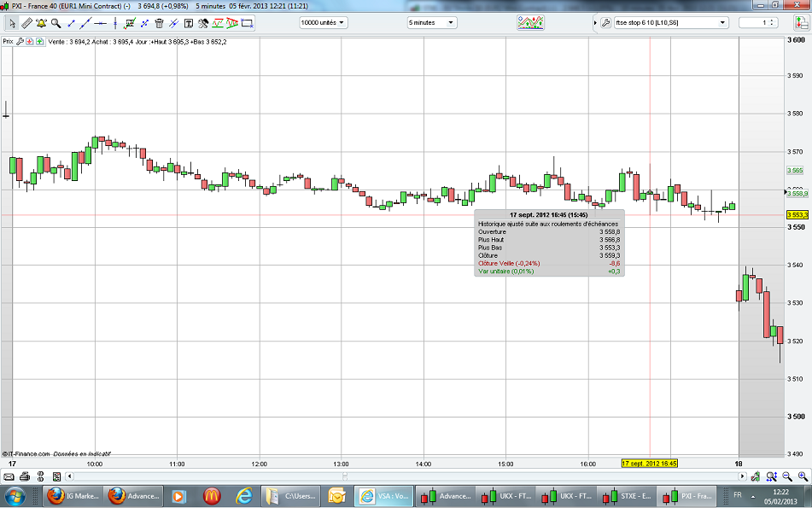
Task: Select the parallel channel line tool
Action: pos(174,23)
